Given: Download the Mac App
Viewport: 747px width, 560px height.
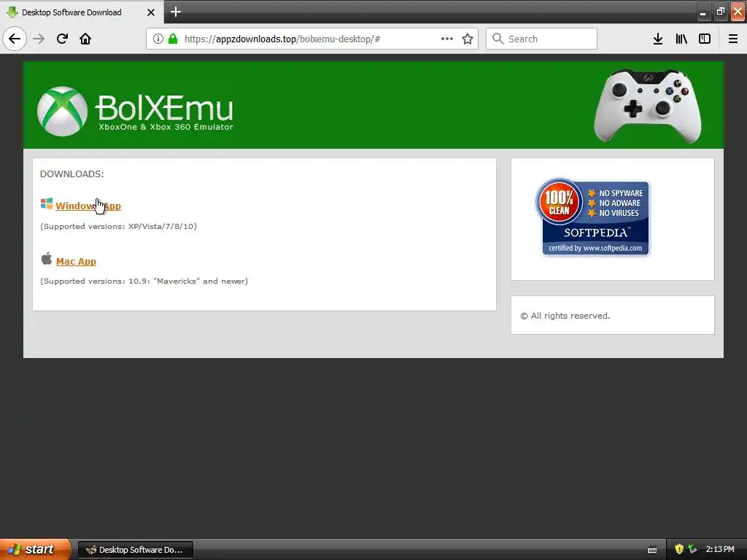Looking at the screenshot, I should (x=76, y=262).
